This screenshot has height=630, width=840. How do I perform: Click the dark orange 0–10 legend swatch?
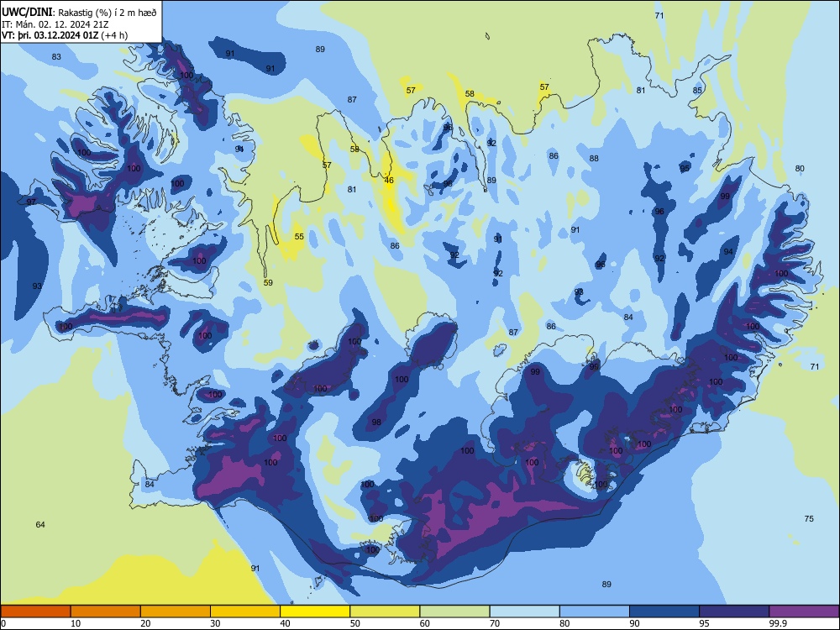click(x=35, y=612)
